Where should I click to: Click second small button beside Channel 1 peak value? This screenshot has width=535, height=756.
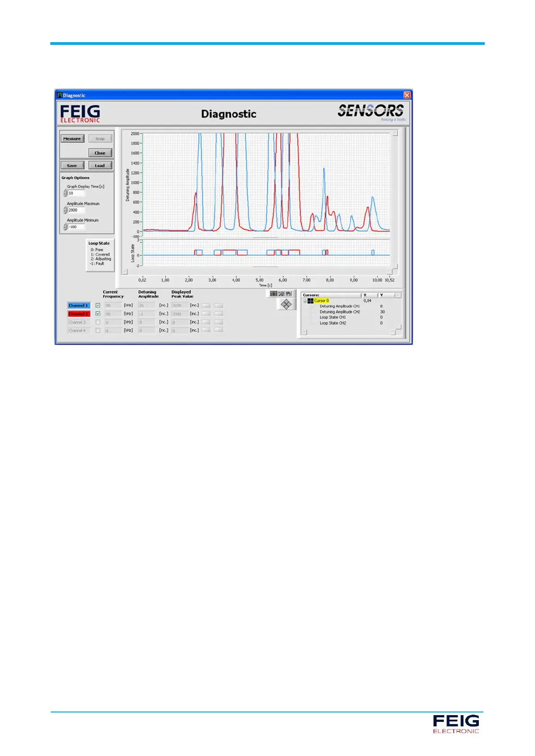(x=219, y=305)
